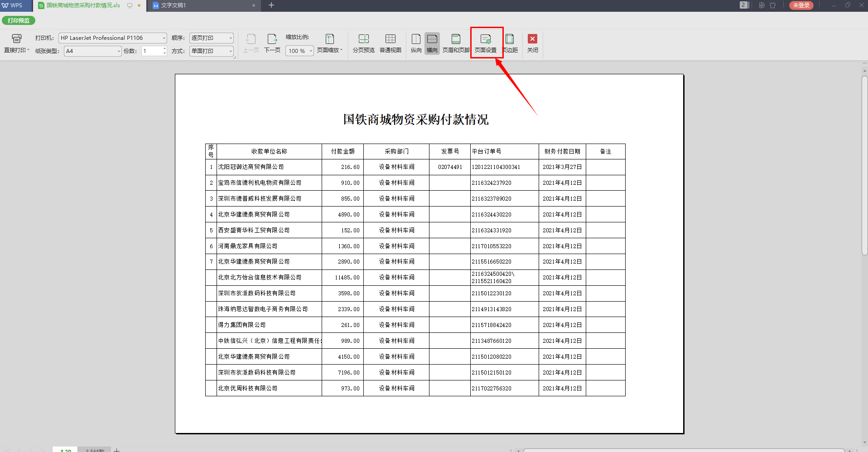
Task: Click header cell 付款金额
Action: click(x=342, y=152)
